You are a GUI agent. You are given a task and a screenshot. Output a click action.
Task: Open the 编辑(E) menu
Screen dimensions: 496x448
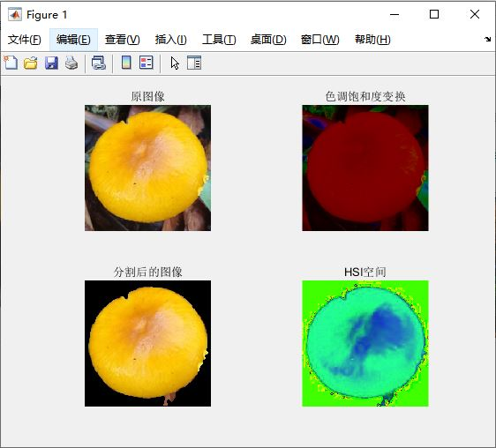pyautogui.click(x=73, y=40)
